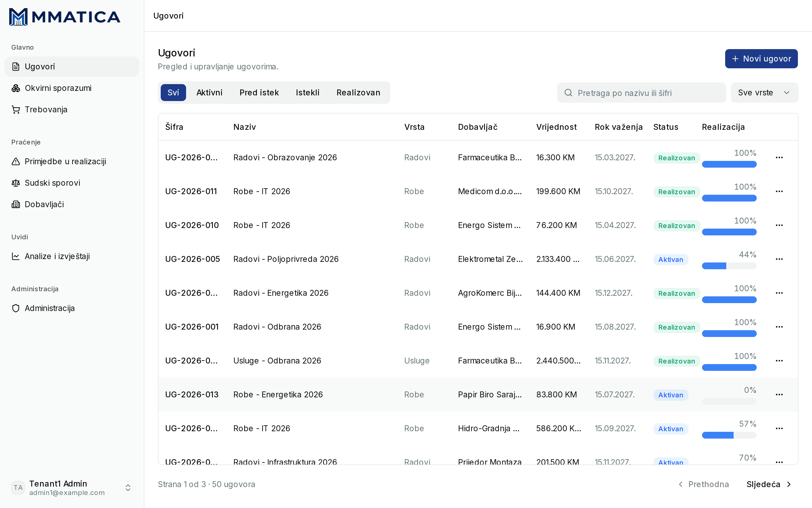
Task: Switch to the Istekli tab
Action: [308, 93]
